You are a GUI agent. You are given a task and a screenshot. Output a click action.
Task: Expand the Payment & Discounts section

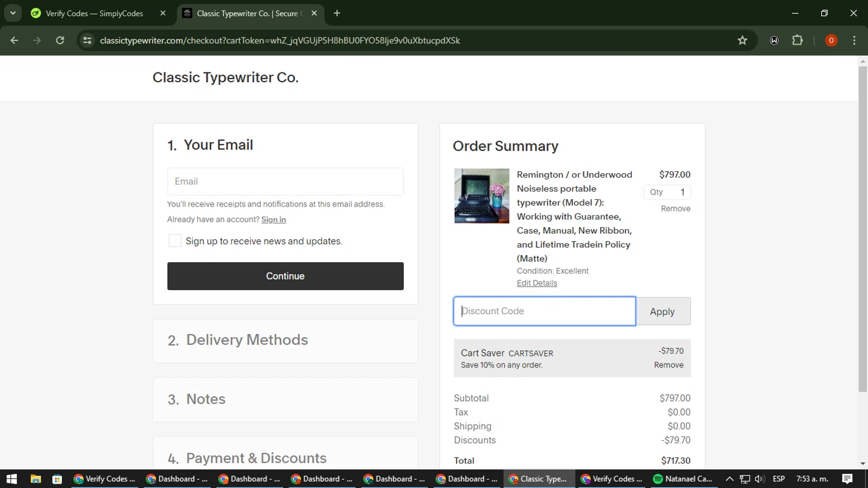[285, 454]
